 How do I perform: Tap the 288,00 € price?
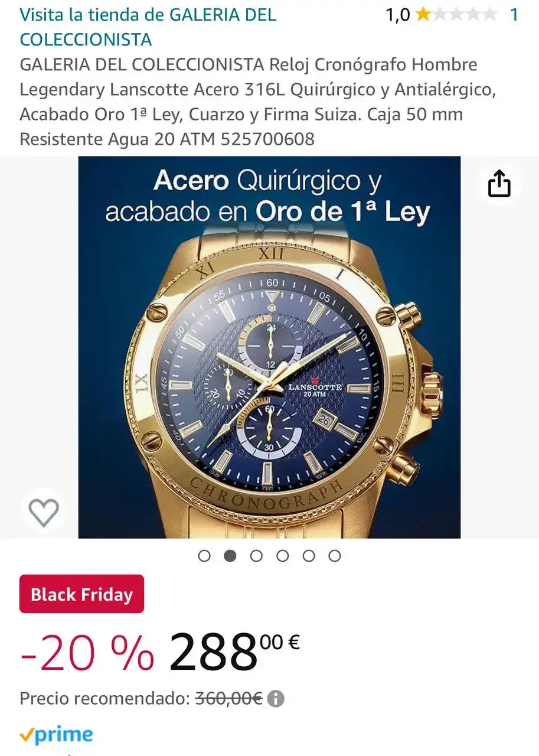pyautogui.click(x=233, y=651)
